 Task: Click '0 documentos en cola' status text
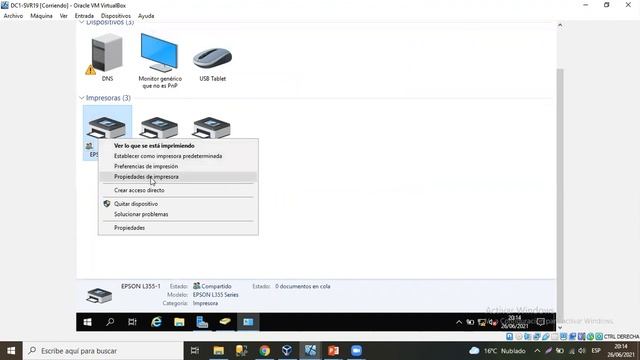(x=302, y=287)
